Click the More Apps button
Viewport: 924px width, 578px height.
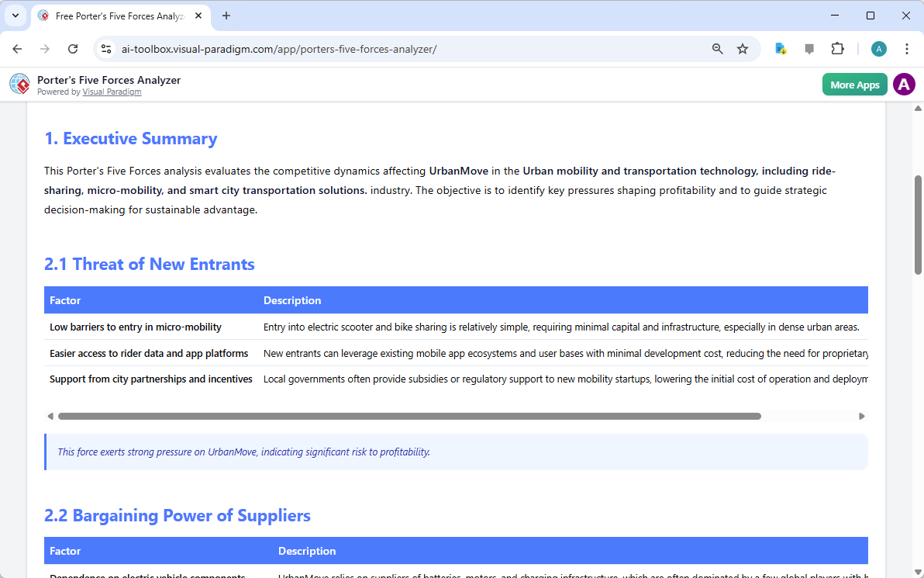(854, 84)
